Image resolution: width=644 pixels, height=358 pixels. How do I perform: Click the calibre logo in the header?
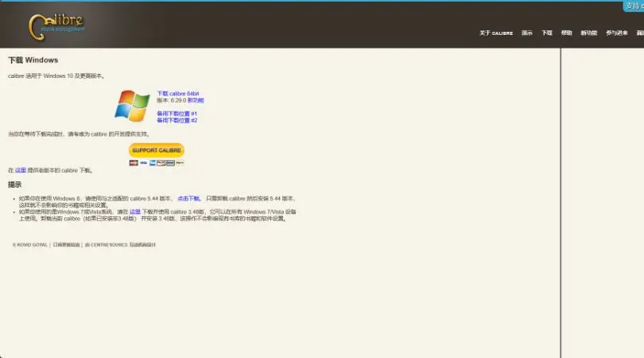click(x=56, y=27)
